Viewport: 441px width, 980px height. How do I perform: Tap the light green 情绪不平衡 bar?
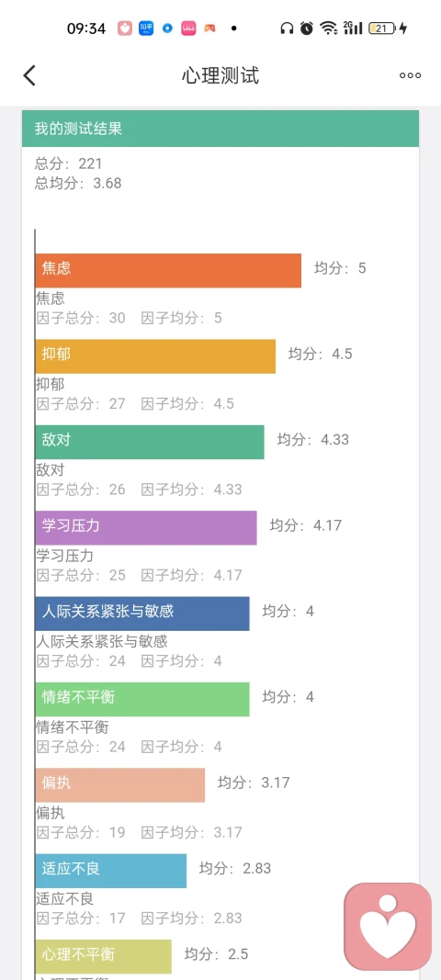click(x=142, y=699)
